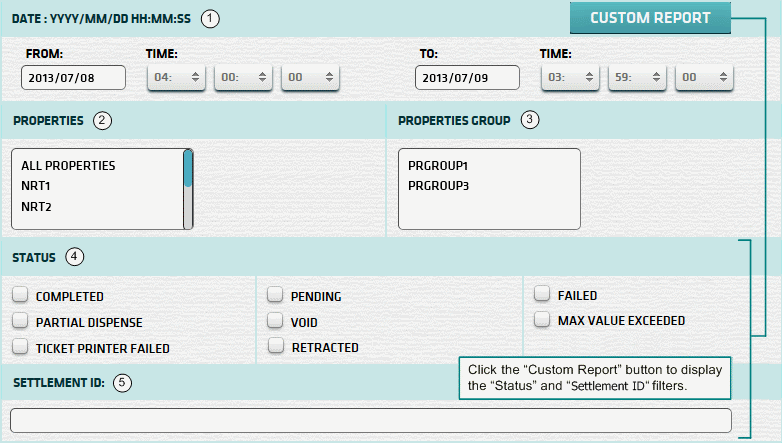
Task: Click the From hour stepper showing 04
Action: click(177, 78)
